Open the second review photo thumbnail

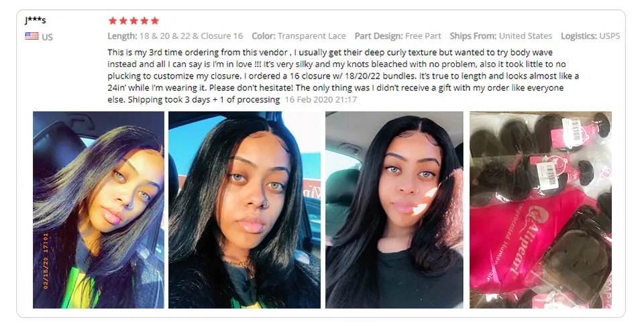[244, 210]
